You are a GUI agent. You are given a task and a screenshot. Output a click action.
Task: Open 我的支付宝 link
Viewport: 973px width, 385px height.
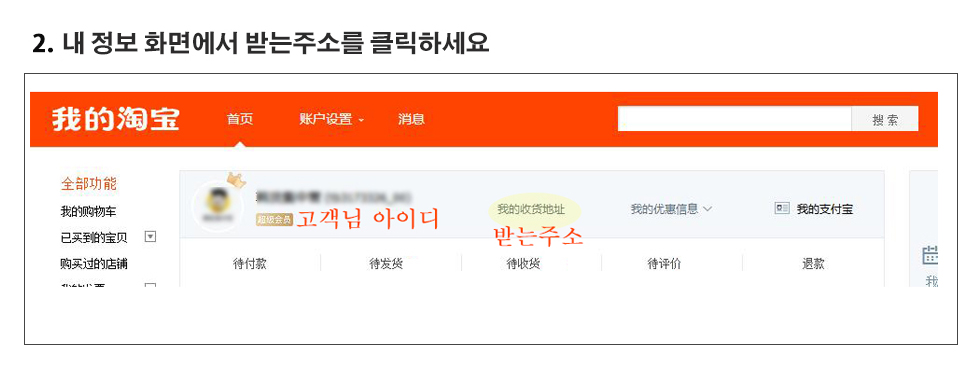825,209
